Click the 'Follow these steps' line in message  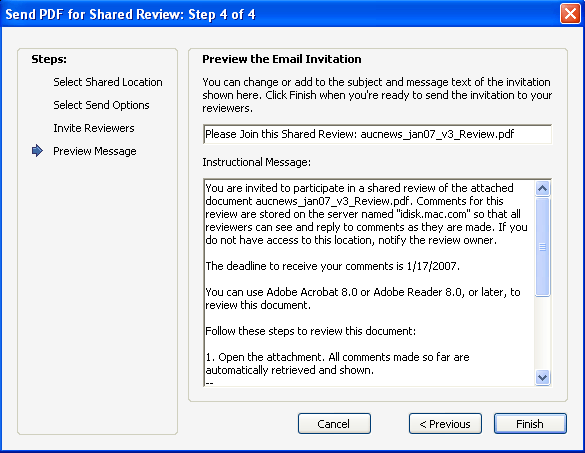click(310, 331)
